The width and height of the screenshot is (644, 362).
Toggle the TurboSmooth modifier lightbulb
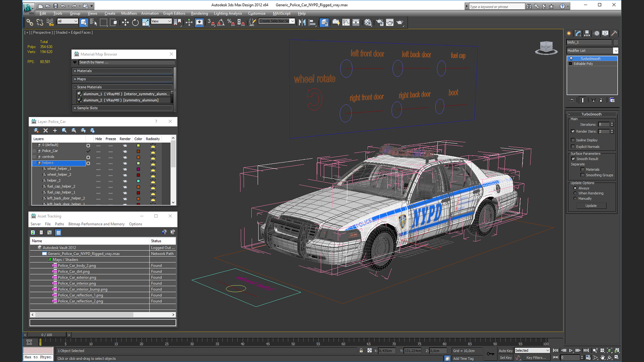(571, 59)
